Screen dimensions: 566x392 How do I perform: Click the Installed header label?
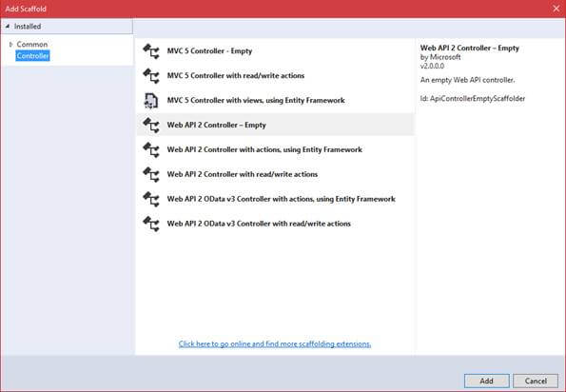(28, 27)
